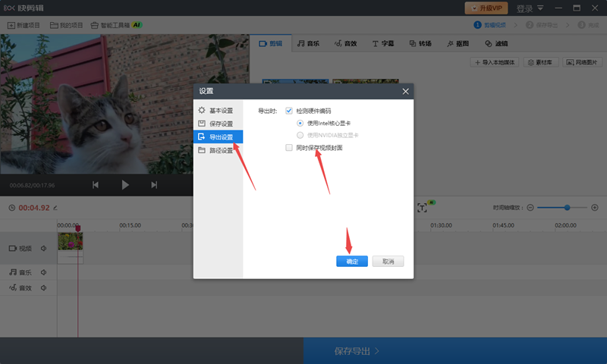The width and height of the screenshot is (607, 364).
Task: Close the 设置 dialog with the X
Action: [x=405, y=91]
